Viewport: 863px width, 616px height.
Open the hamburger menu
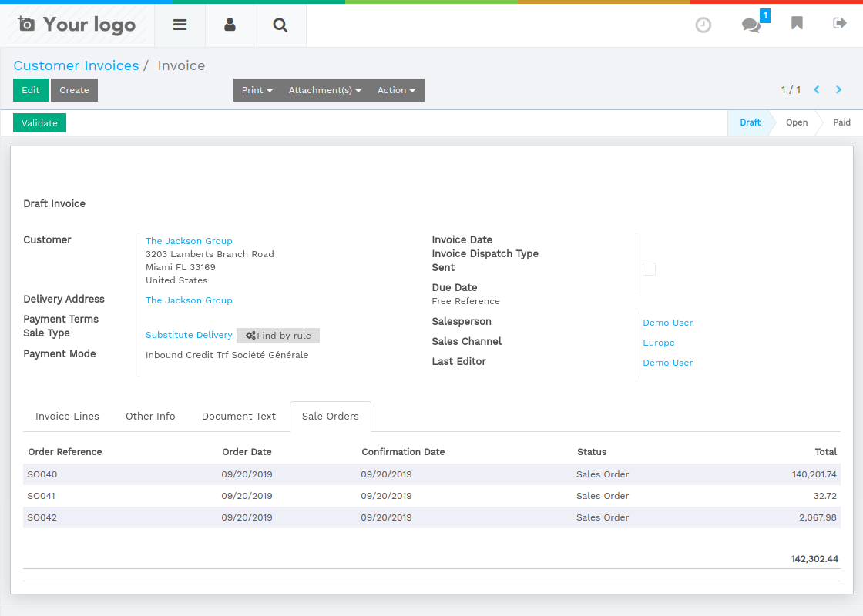click(x=180, y=24)
